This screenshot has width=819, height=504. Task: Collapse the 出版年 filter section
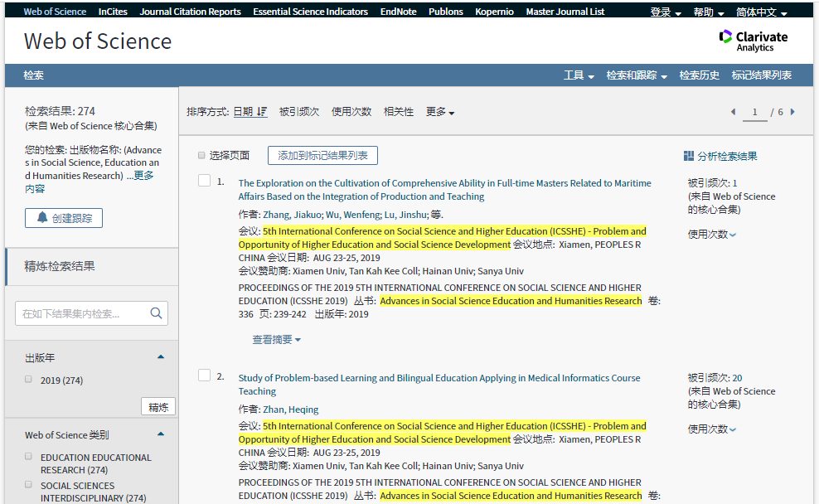[x=161, y=356]
